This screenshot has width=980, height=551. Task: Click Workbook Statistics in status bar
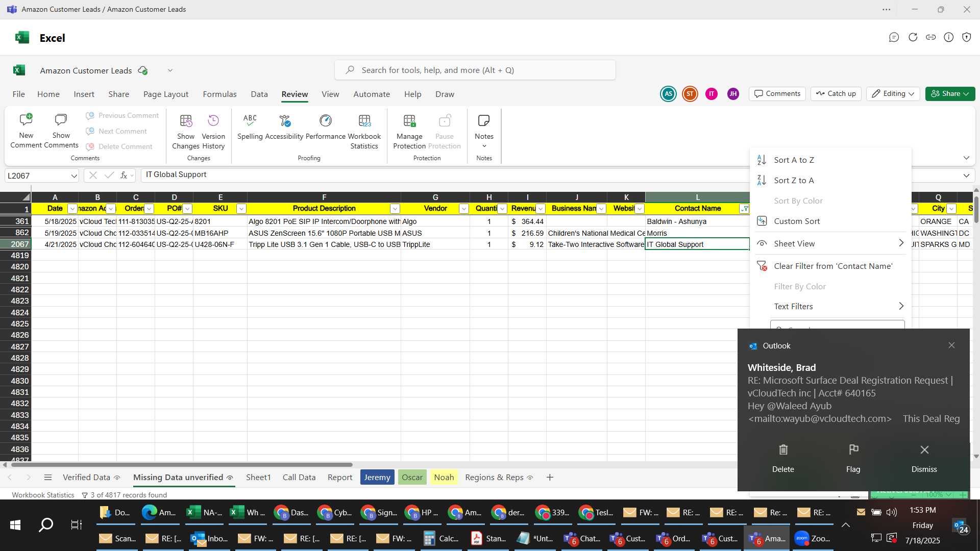pos(43,495)
